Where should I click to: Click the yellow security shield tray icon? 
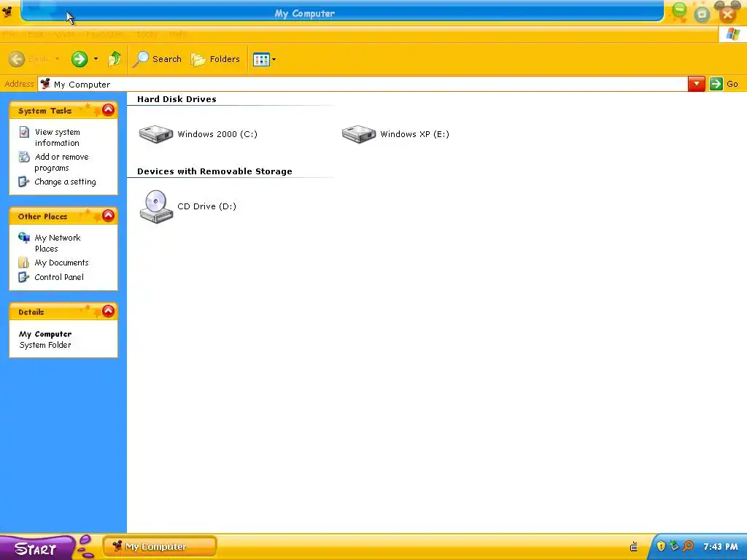tap(661, 546)
